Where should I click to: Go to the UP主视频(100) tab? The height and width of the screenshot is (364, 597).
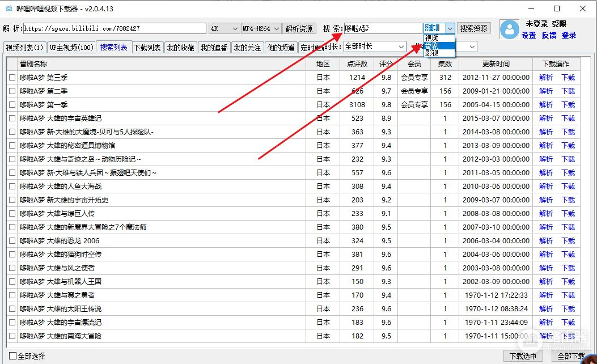pyautogui.click(x=71, y=48)
